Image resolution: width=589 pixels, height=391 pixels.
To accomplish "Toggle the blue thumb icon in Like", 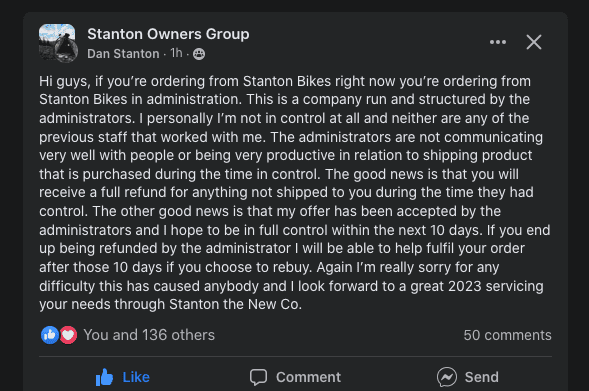I will pos(104,377).
